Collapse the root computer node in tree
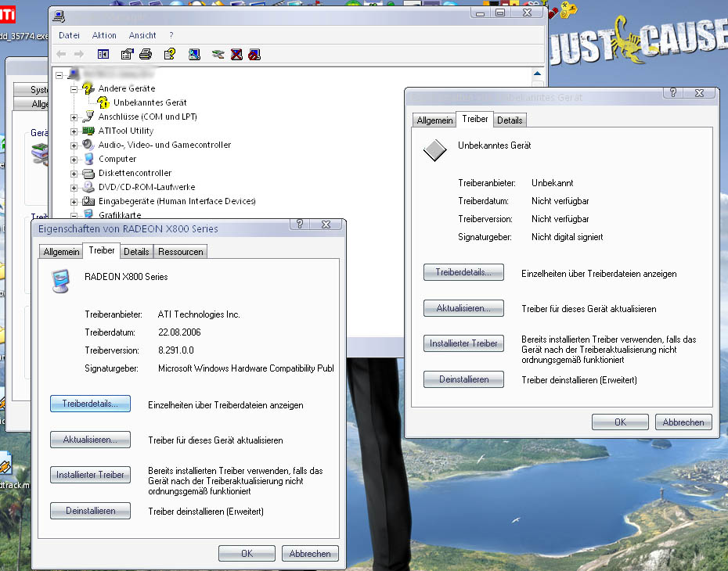Viewport: 728px width, 571px height. pos(59,74)
